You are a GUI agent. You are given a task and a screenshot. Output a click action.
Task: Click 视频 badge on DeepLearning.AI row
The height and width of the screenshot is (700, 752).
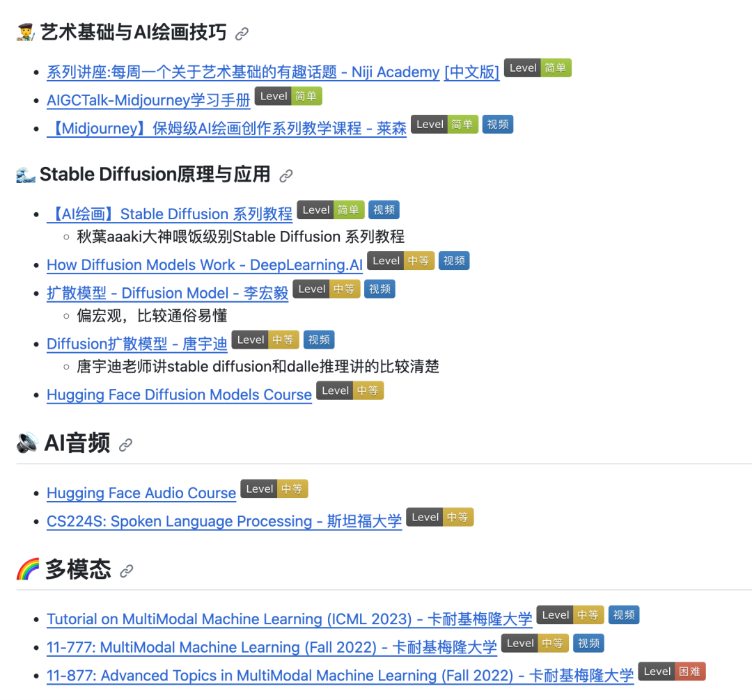tap(454, 261)
